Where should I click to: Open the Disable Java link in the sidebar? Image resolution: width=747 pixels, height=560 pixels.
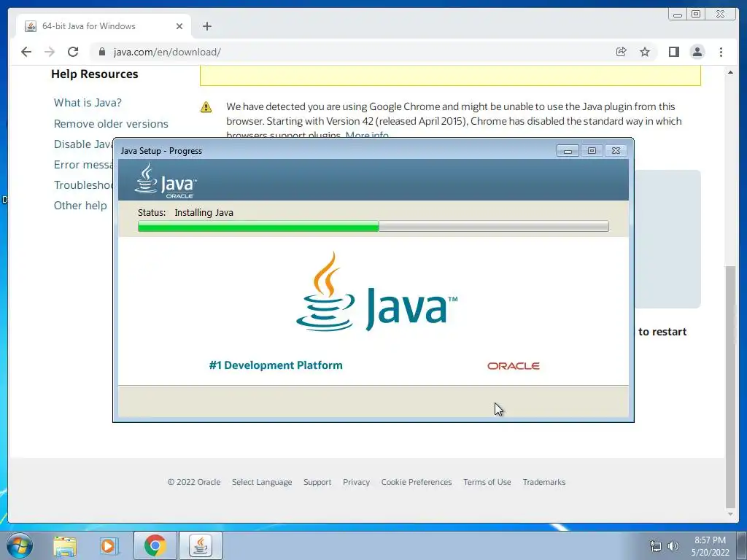tap(83, 144)
